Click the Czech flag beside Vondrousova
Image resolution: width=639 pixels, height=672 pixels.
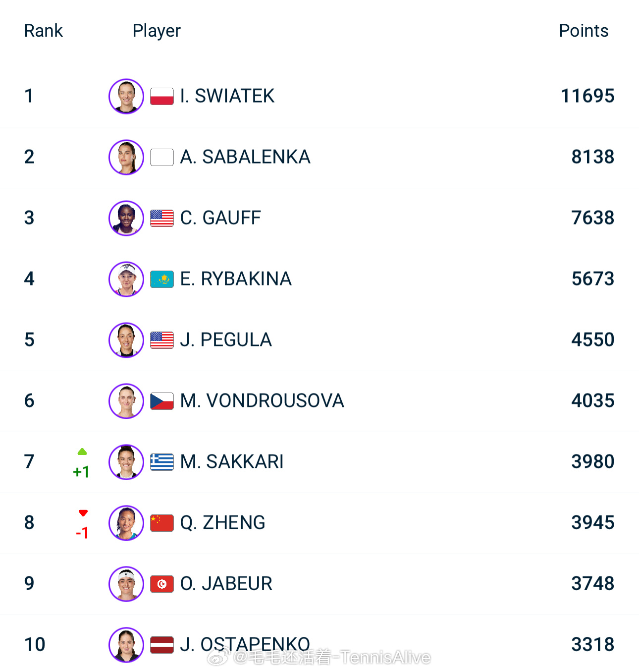click(161, 401)
